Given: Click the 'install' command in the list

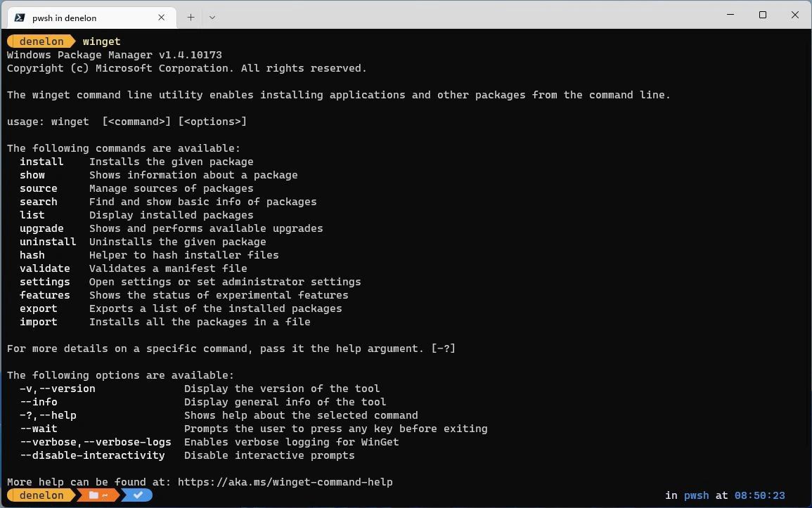Looking at the screenshot, I should 41,162.
